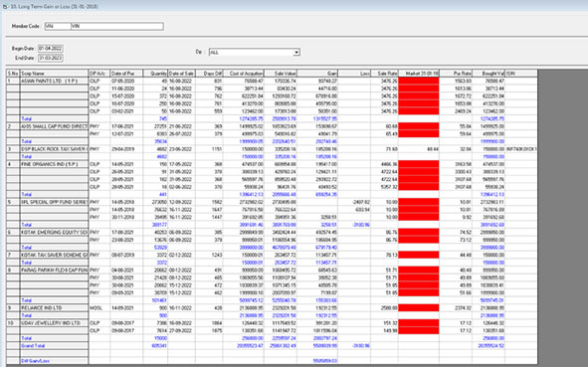
Task: Click the Cost of Acquisition column header
Action: tap(244, 74)
